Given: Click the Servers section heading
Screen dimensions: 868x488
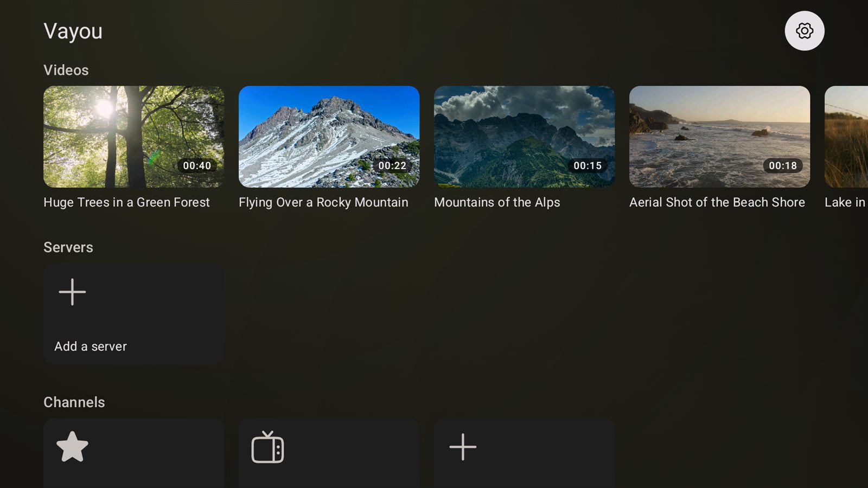Looking at the screenshot, I should 68,247.
